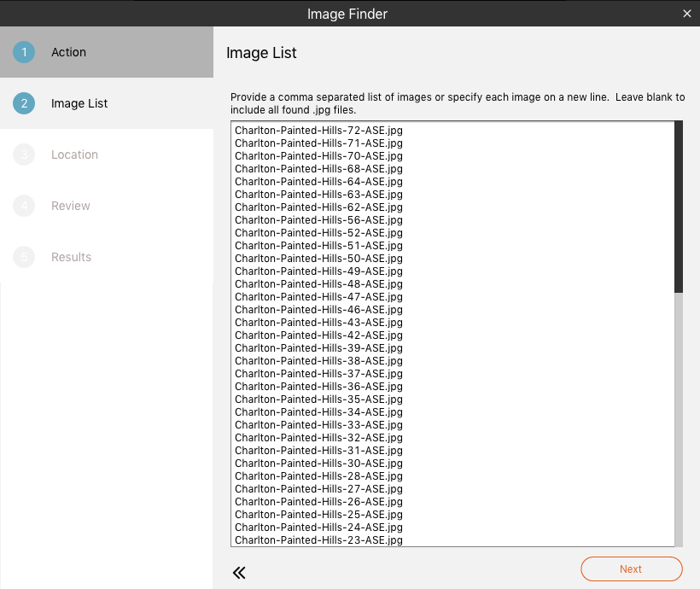700x589 pixels.
Task: Click the line Charlton-Painted-Hills-32-ASE.jpg
Action: click(x=318, y=438)
